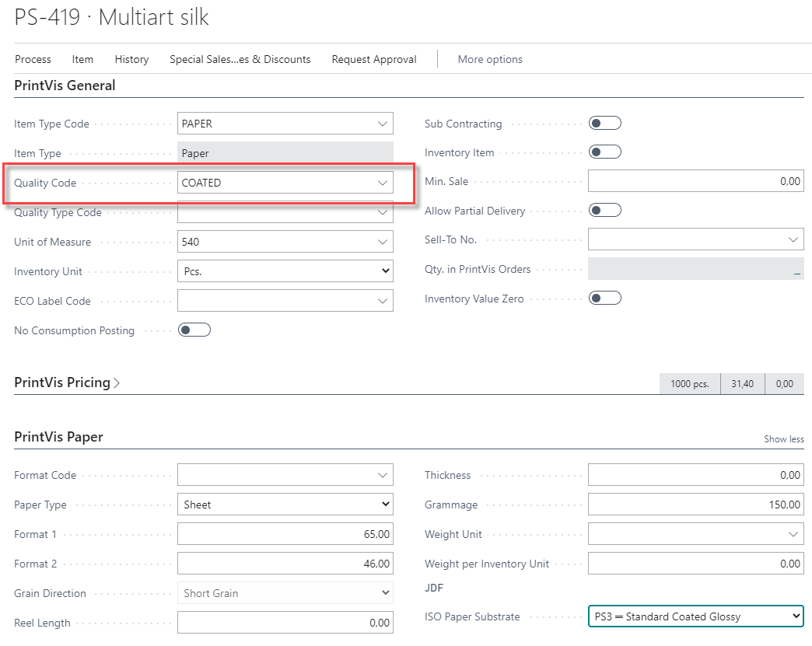Click the Grammage input field
812x646 pixels.
[695, 505]
